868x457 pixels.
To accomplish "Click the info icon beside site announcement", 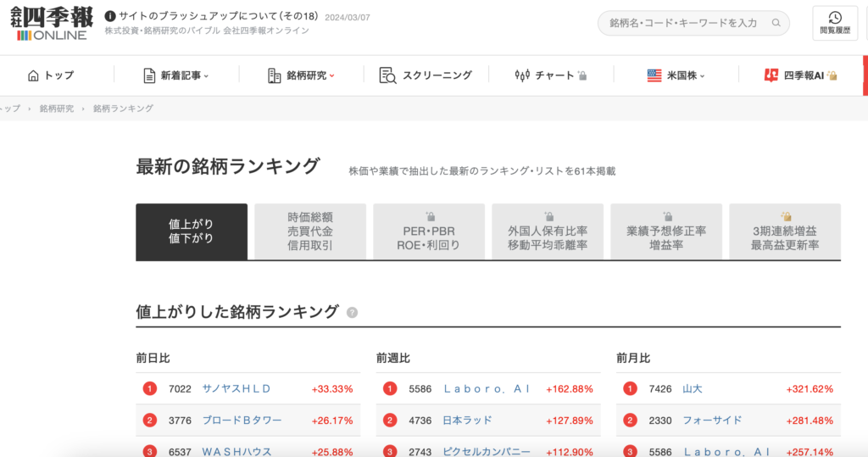I will click(x=110, y=16).
